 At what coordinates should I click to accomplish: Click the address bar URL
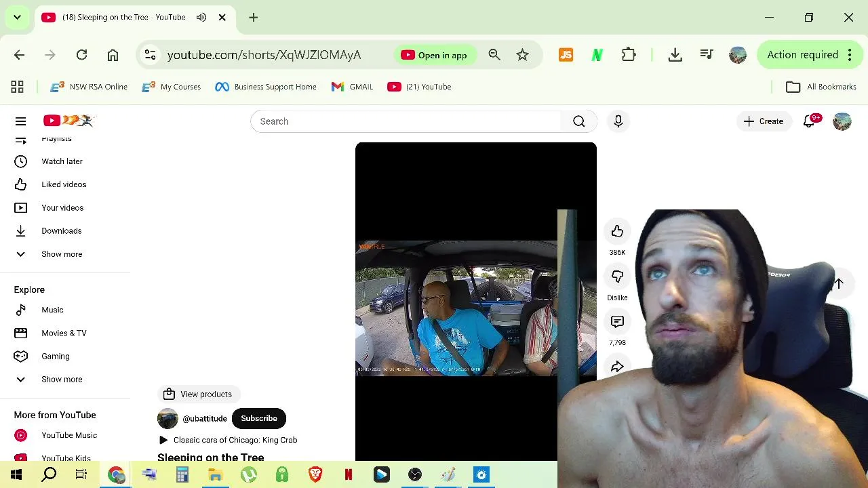(x=264, y=55)
